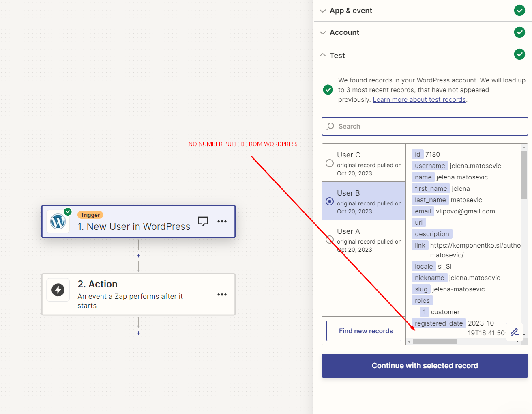Image resolution: width=532 pixels, height=414 pixels.
Task: Click the nickname field label
Action: (x=429, y=278)
